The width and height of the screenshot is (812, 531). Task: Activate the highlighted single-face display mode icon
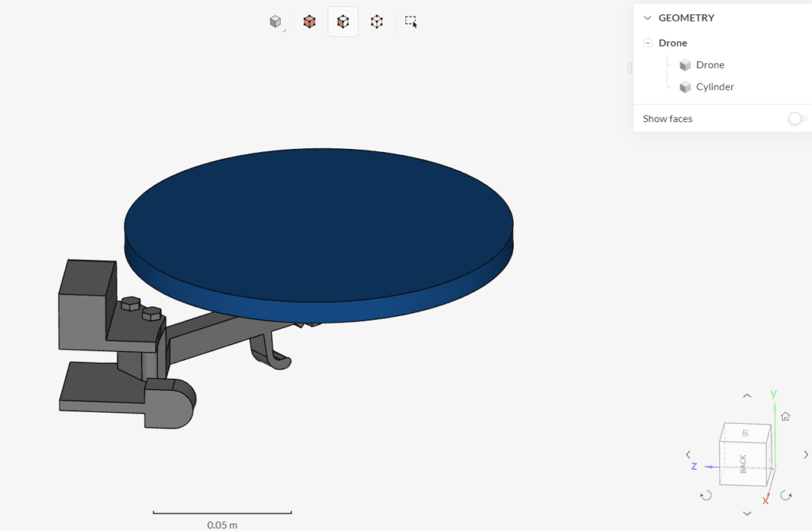coord(343,21)
